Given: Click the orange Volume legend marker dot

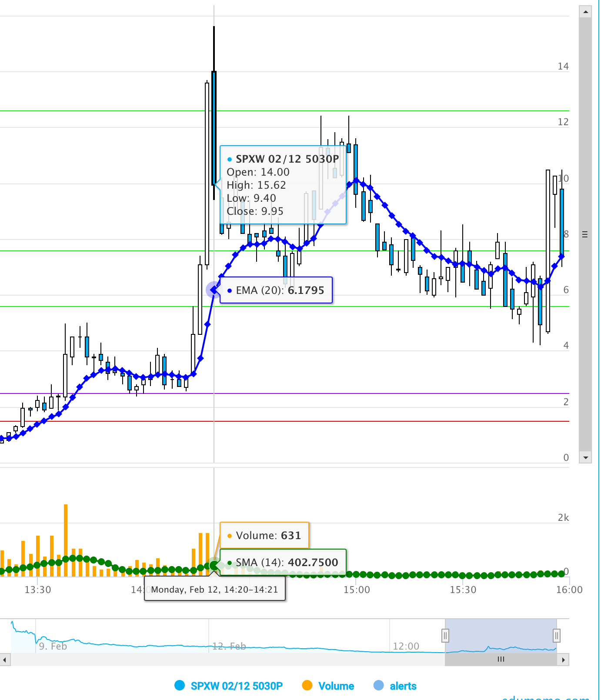Looking at the screenshot, I should click(x=307, y=685).
